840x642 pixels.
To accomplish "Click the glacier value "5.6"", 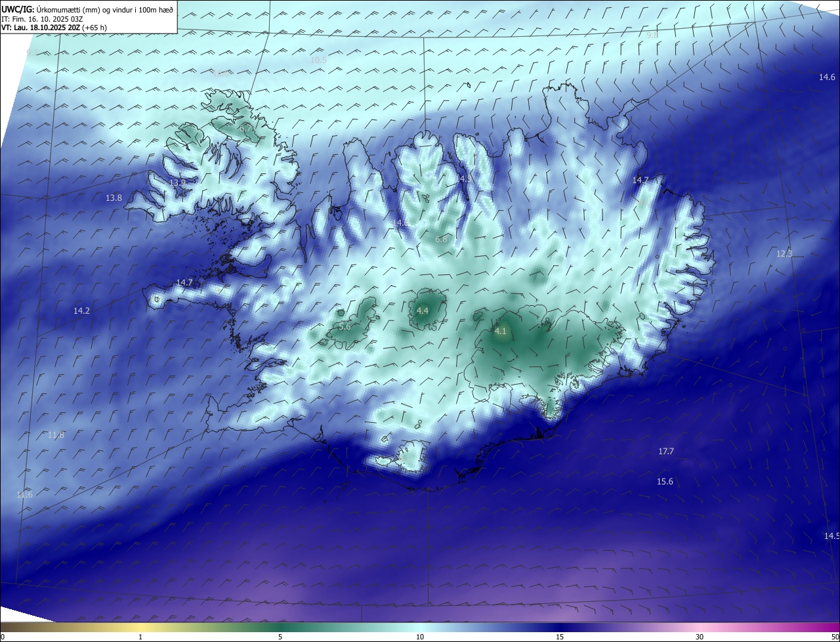I will pos(345,326).
